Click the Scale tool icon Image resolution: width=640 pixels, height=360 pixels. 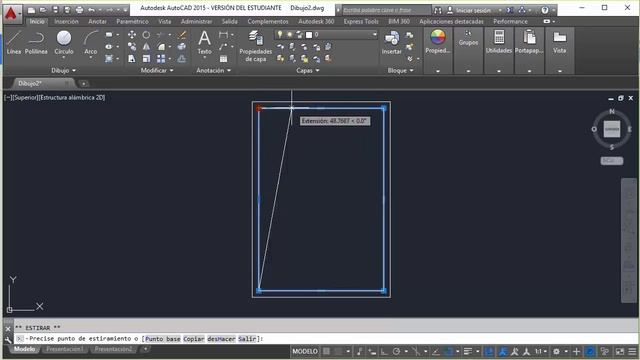point(146,59)
